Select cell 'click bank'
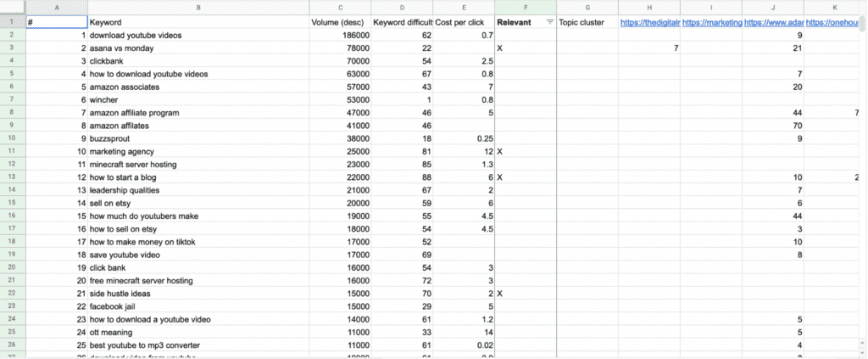 pyautogui.click(x=198, y=267)
